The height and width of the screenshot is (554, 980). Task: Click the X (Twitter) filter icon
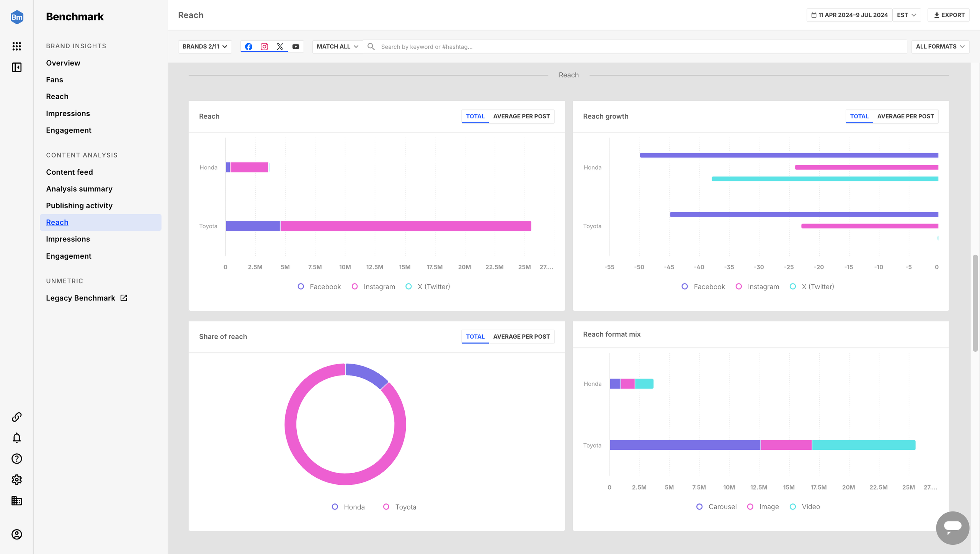[x=280, y=46]
